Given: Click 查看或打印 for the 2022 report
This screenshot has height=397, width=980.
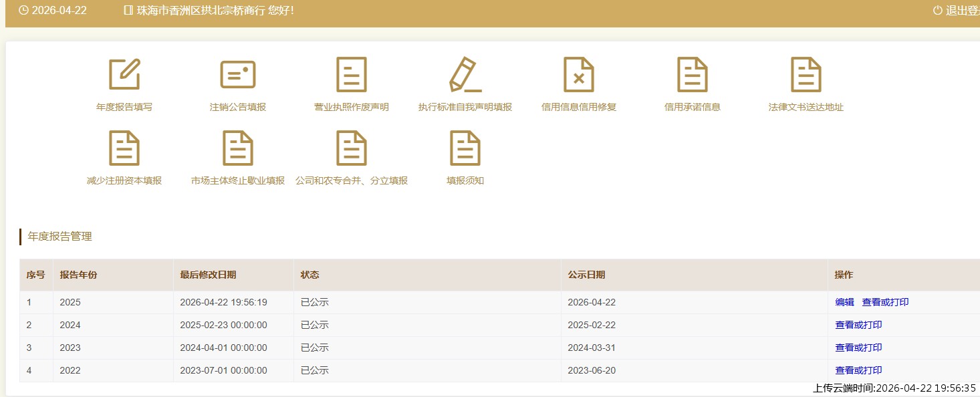Looking at the screenshot, I should pyautogui.click(x=858, y=370).
